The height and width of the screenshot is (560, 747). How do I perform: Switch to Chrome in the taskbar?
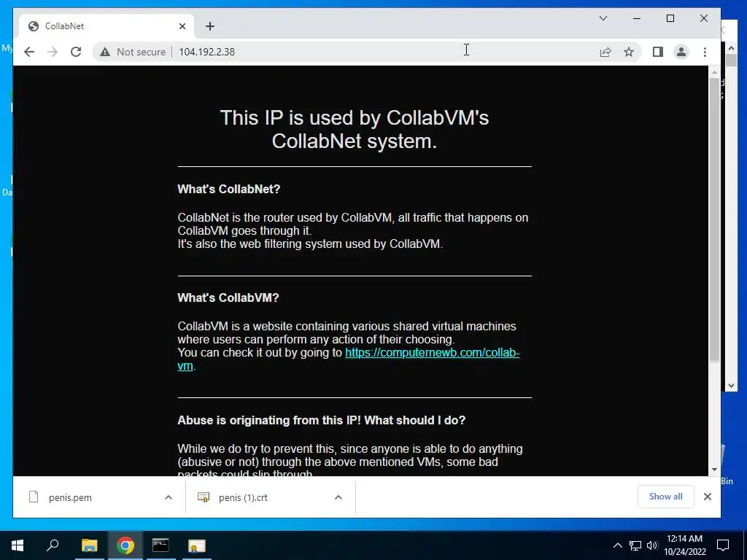tap(125, 545)
